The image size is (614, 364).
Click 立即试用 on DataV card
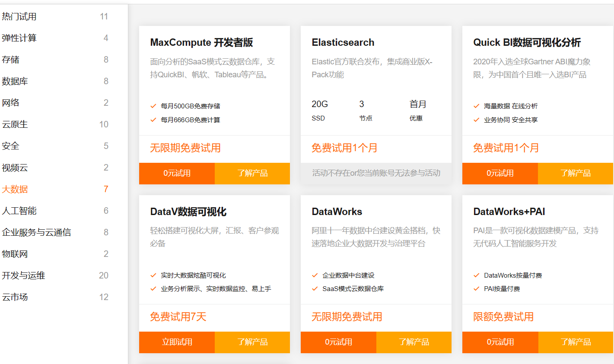click(x=177, y=342)
